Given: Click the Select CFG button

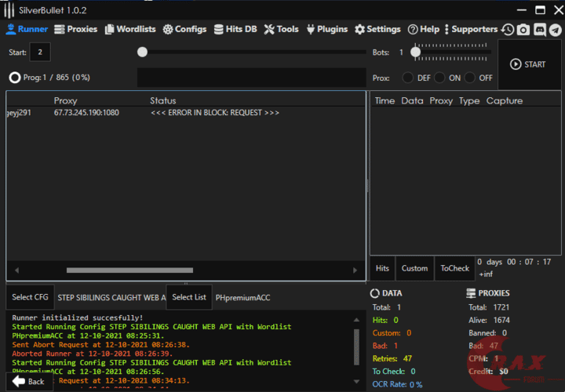Looking at the screenshot, I should (x=30, y=297).
